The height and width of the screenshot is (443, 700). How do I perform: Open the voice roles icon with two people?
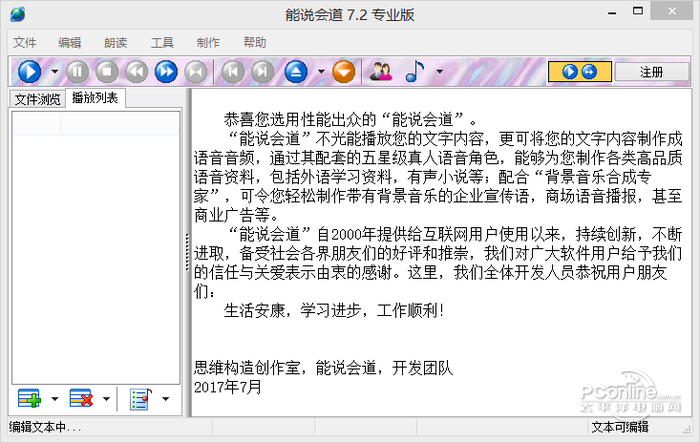[x=381, y=71]
